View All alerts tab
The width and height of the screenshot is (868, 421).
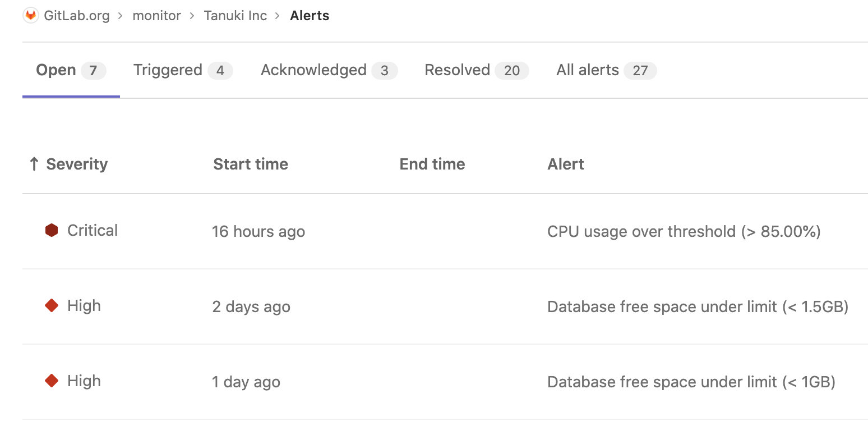coord(587,70)
